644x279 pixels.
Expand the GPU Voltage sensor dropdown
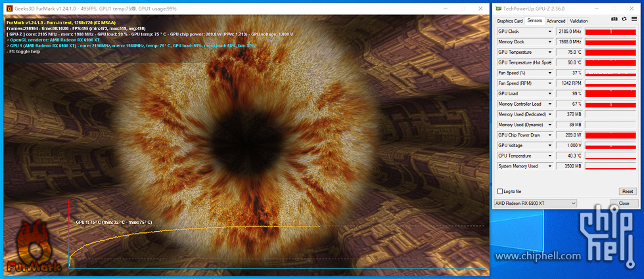click(x=549, y=145)
